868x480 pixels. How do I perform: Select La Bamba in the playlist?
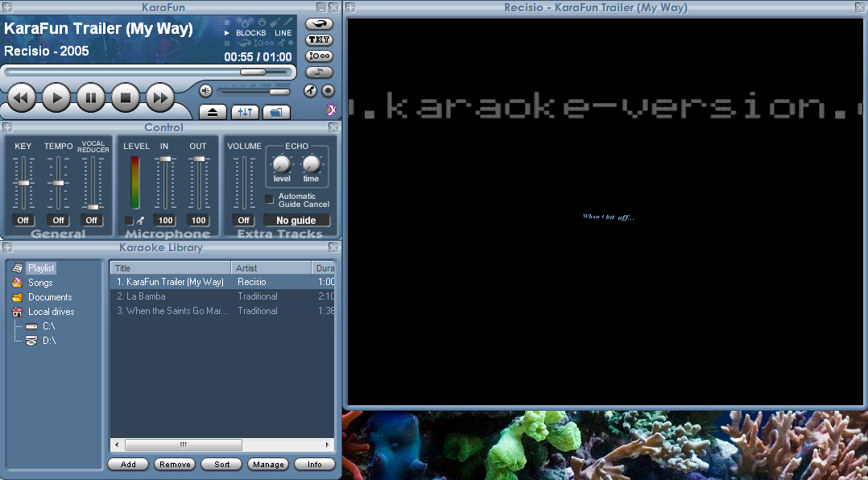click(222, 296)
